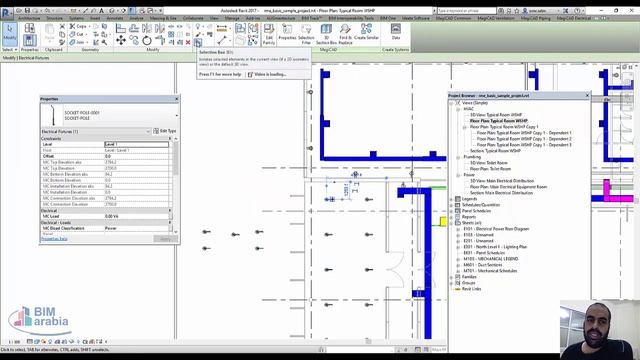Image resolution: width=640 pixels, height=360 pixels.
Task: Select the Modify tool in the ribbon
Action: coord(9,33)
